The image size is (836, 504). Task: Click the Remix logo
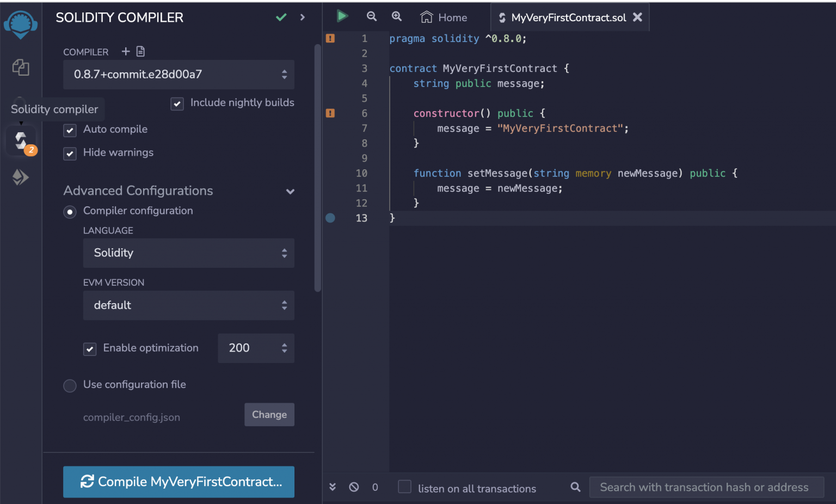click(x=21, y=24)
